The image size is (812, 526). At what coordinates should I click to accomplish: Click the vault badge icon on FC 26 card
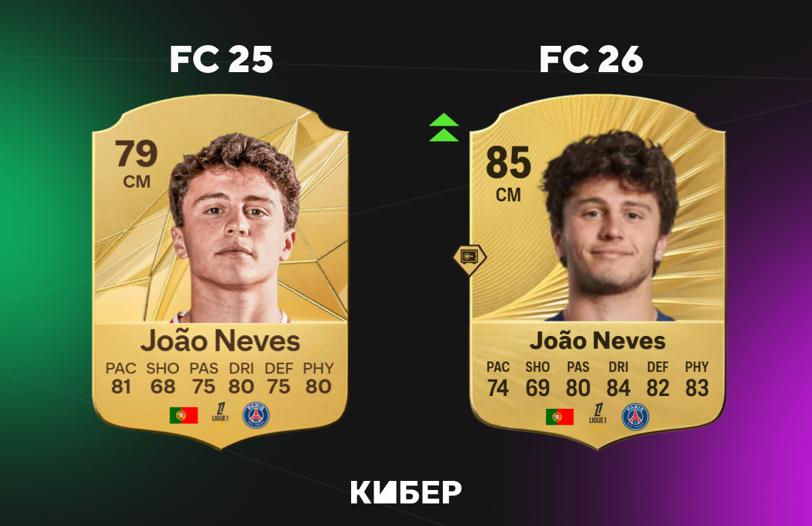coord(470,258)
